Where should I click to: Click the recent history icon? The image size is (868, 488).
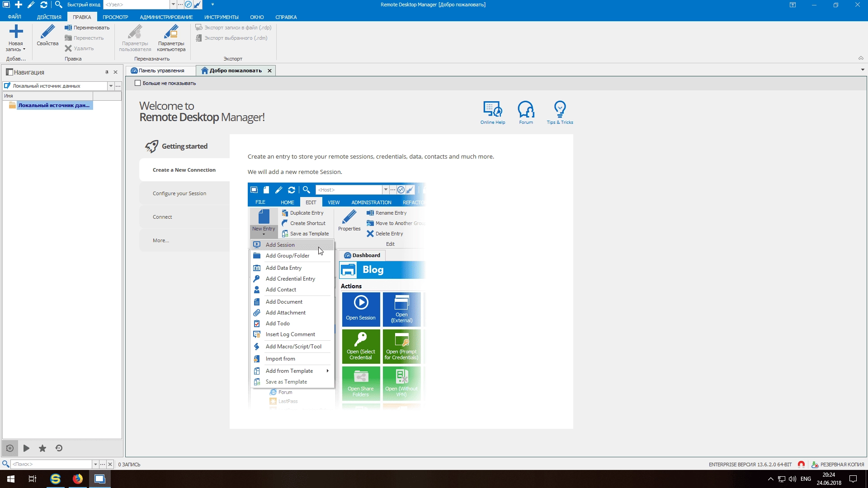click(x=59, y=448)
